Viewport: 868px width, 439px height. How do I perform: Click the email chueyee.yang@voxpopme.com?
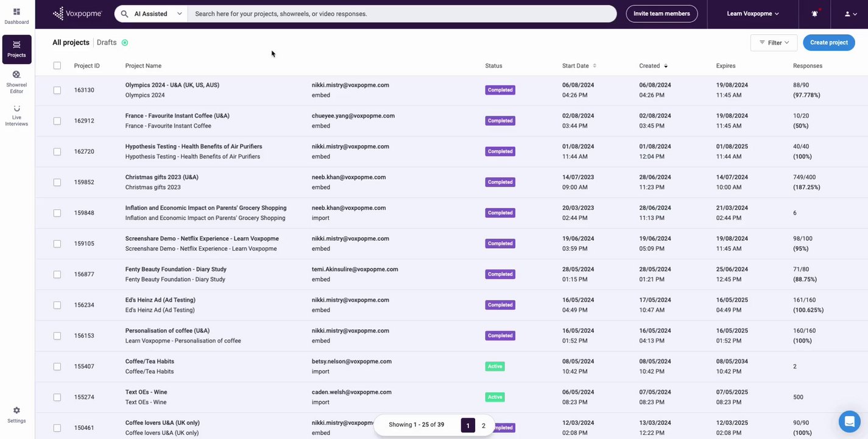[x=353, y=116]
